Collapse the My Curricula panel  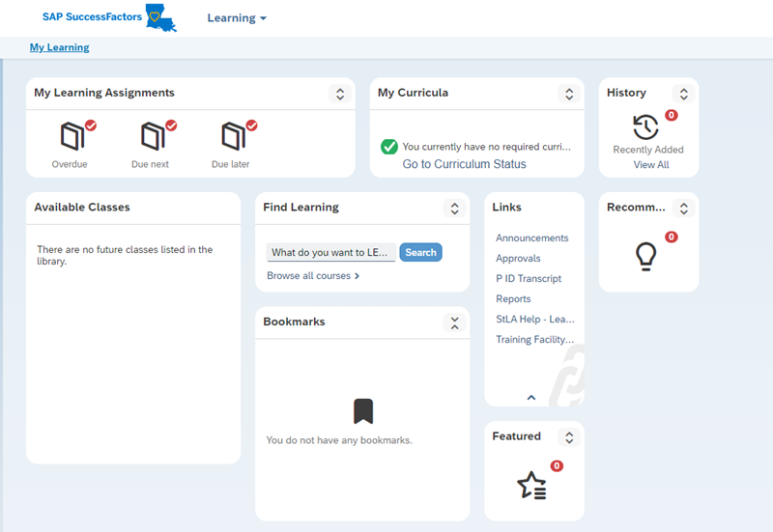tap(569, 94)
